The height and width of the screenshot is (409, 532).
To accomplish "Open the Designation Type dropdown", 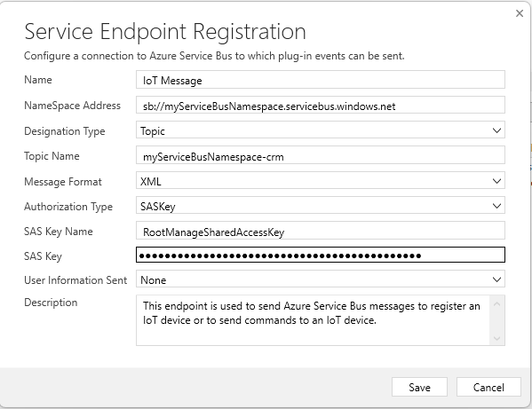I will [321, 130].
